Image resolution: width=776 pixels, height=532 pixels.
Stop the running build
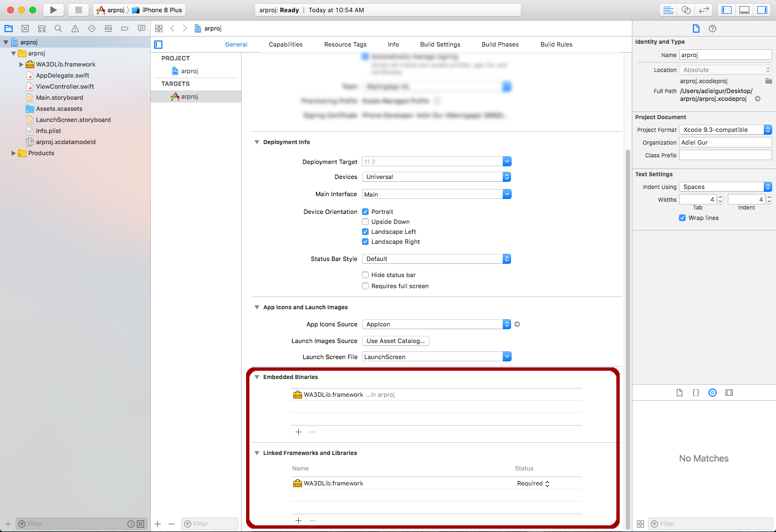click(x=78, y=10)
